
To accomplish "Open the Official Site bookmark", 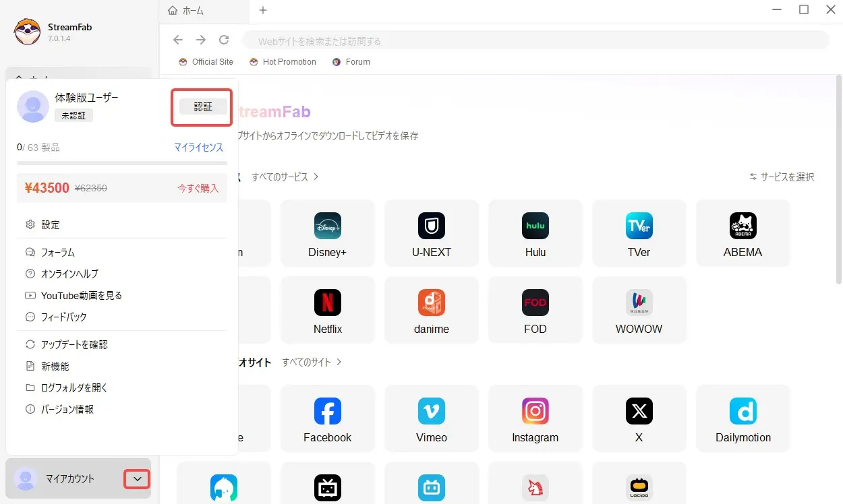I will point(206,61).
